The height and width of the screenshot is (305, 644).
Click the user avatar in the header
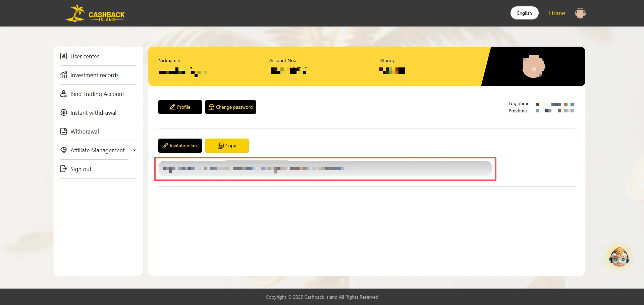pos(580,13)
